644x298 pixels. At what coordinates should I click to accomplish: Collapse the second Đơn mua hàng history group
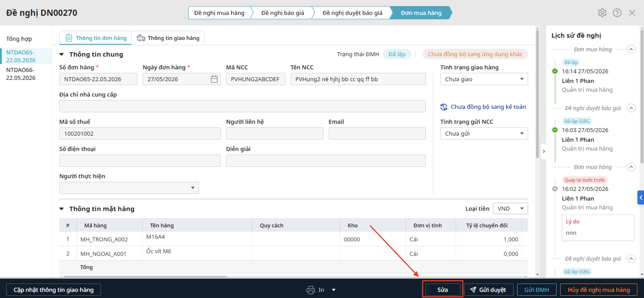coord(631,167)
